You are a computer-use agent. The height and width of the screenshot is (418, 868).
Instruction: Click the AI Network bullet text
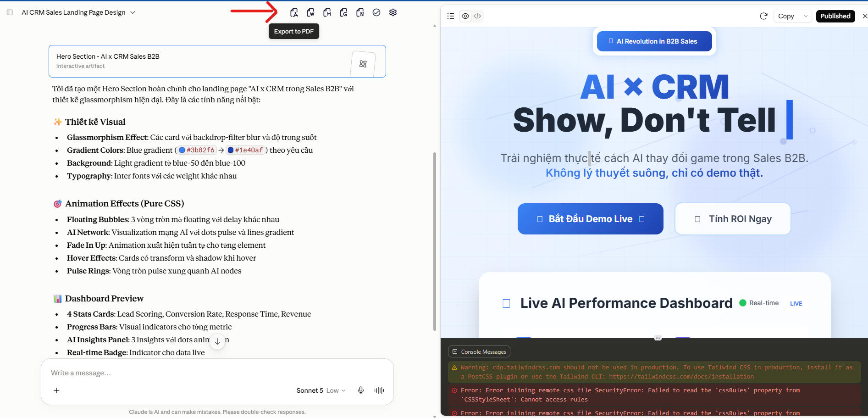(x=180, y=232)
